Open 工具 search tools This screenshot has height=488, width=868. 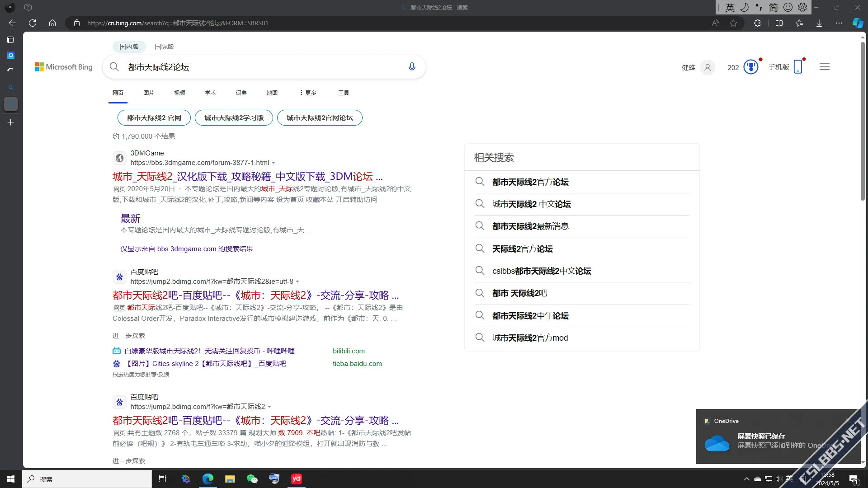(344, 93)
